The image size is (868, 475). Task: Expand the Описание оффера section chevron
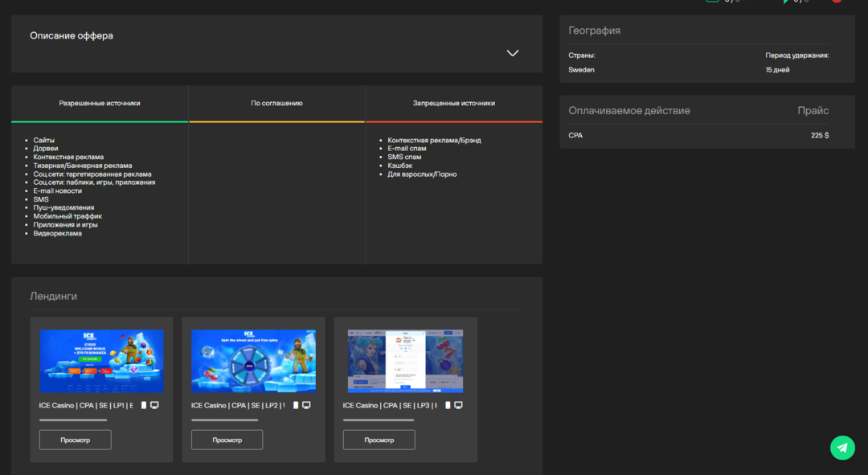513,53
